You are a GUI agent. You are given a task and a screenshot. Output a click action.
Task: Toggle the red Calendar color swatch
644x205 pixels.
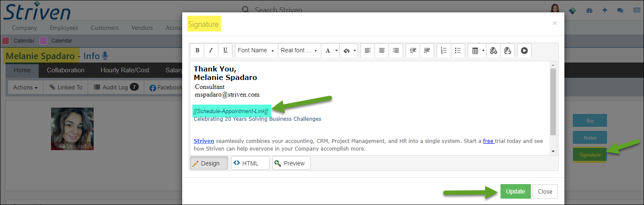[x=6, y=41]
